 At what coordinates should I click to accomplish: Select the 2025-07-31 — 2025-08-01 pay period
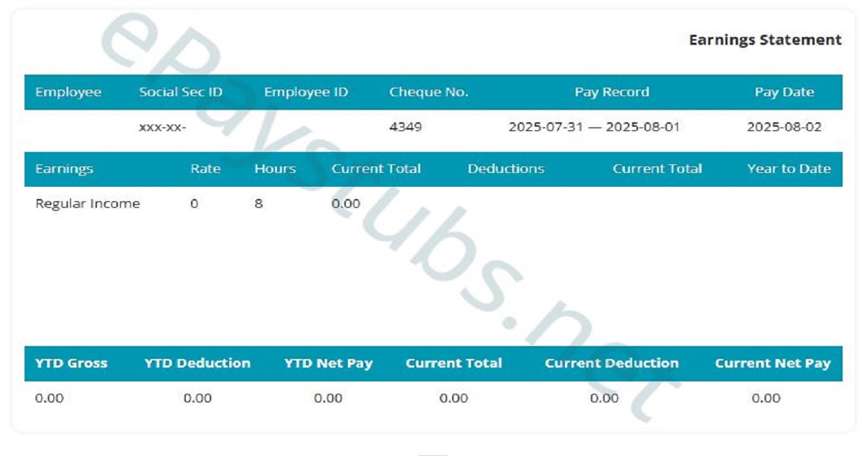pyautogui.click(x=594, y=127)
